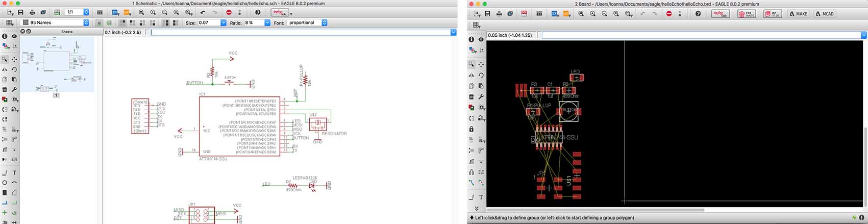Click the MAKE button in board window
This screenshot has height=224, width=868.
[x=799, y=13]
